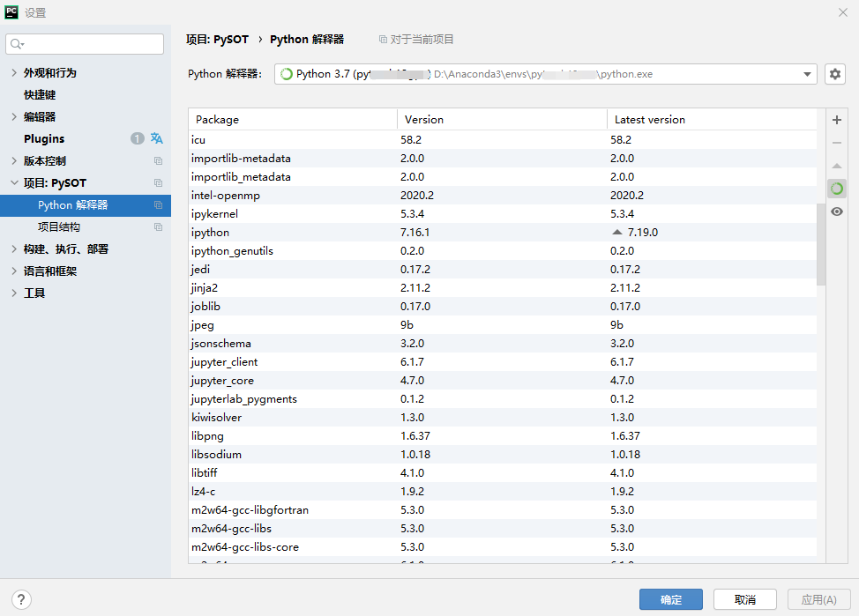
Task: Select the libtiff package row
Action: [503, 473]
